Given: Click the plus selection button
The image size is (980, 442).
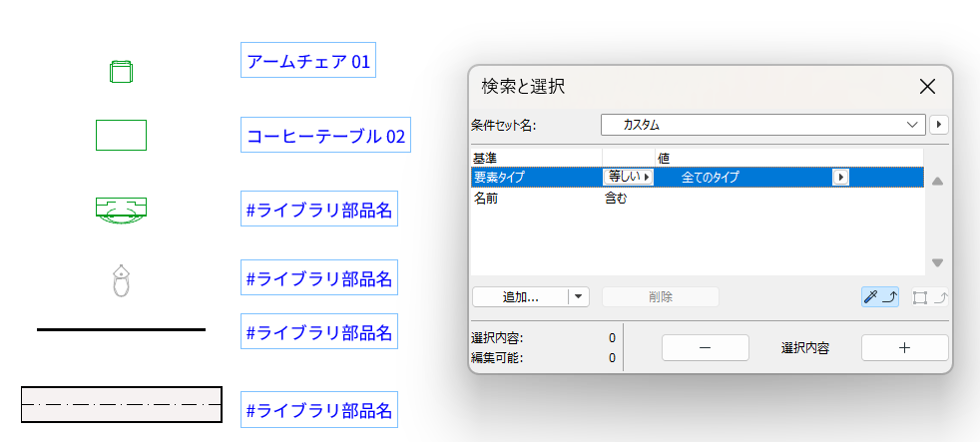Looking at the screenshot, I should tap(904, 347).
